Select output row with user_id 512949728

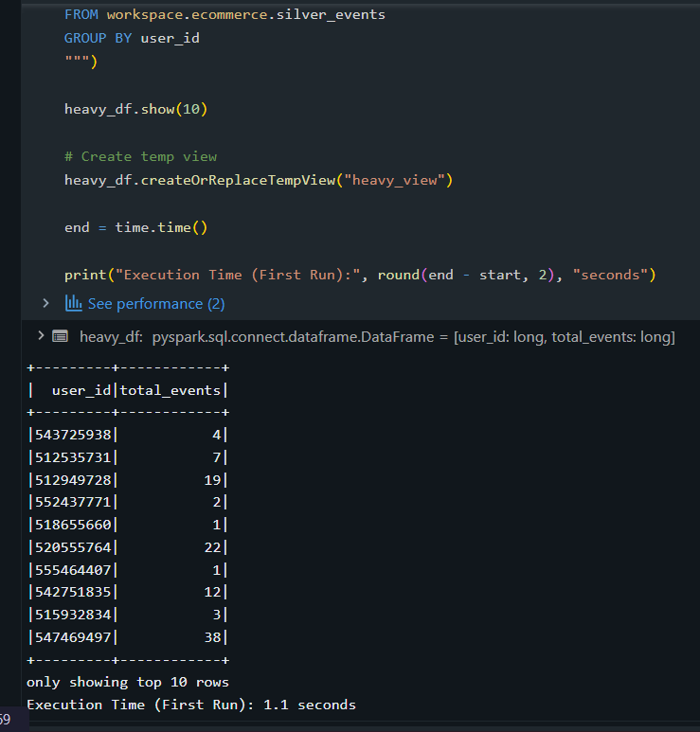128,480
